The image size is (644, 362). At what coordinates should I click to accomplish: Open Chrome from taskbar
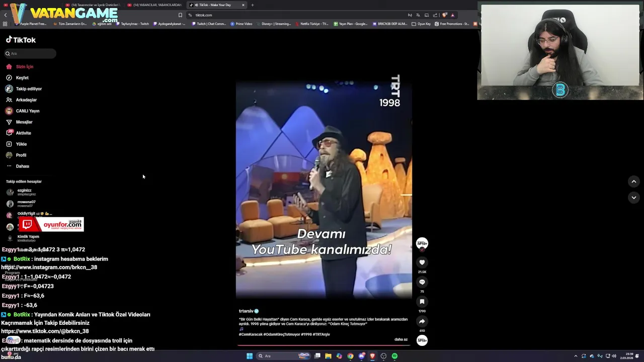coord(350,356)
